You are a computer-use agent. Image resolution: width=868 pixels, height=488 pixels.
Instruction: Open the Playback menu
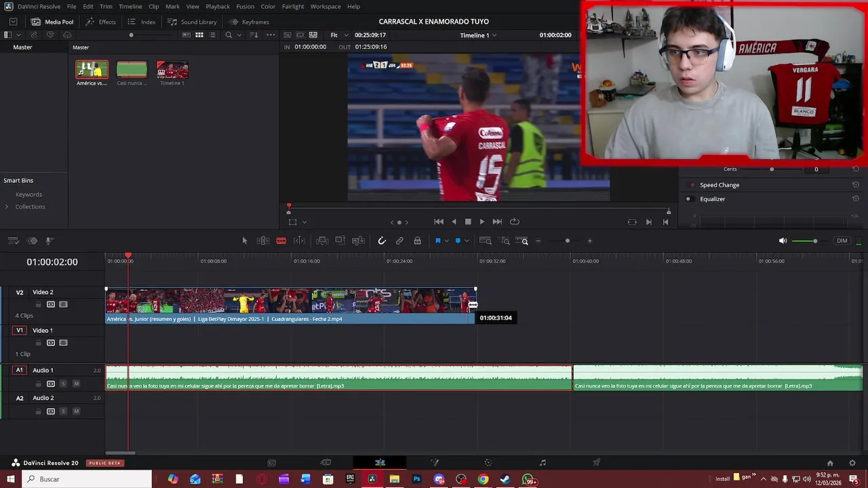pyautogui.click(x=218, y=6)
